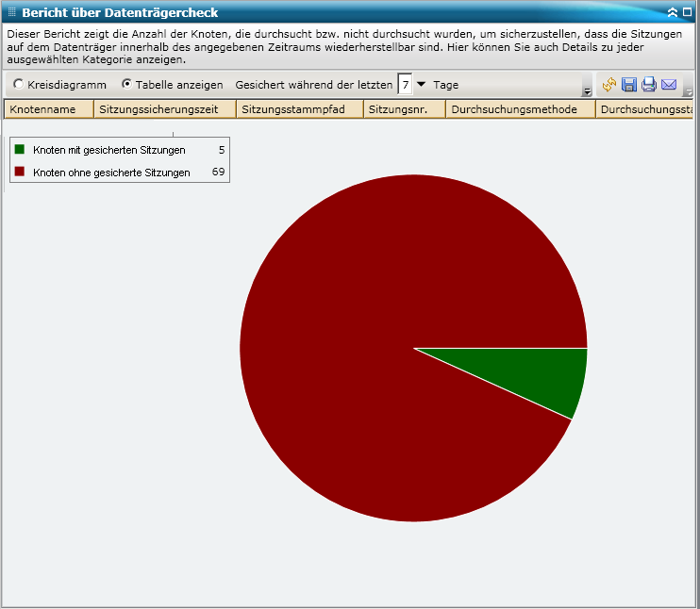Click the legend count value 5

coord(222,150)
